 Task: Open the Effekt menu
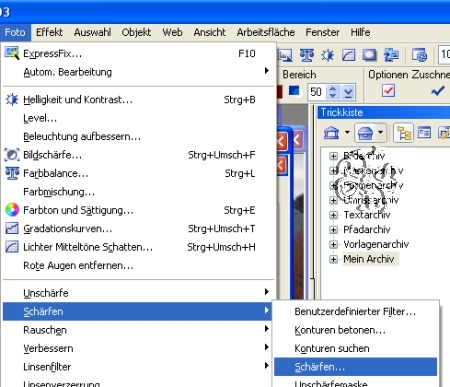(x=49, y=32)
